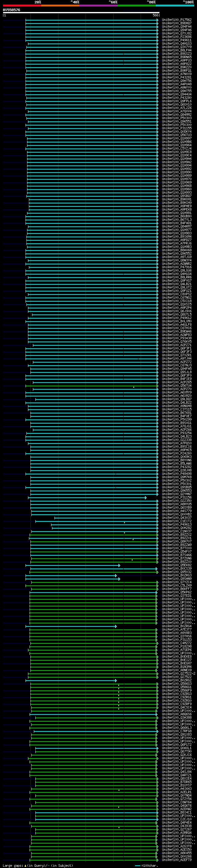This screenshot has width=197, height=868.
Task: Select hit label UniRef100_C1N037
Action: [176, 531]
